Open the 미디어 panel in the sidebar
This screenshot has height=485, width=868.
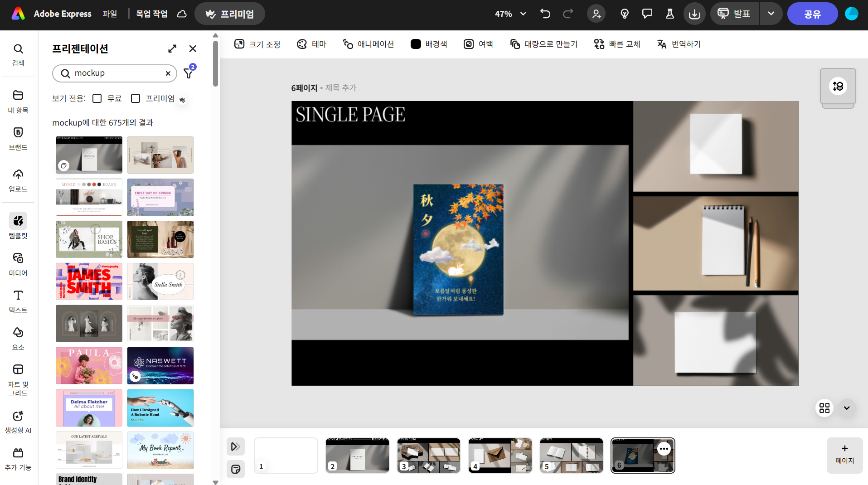[x=18, y=264]
